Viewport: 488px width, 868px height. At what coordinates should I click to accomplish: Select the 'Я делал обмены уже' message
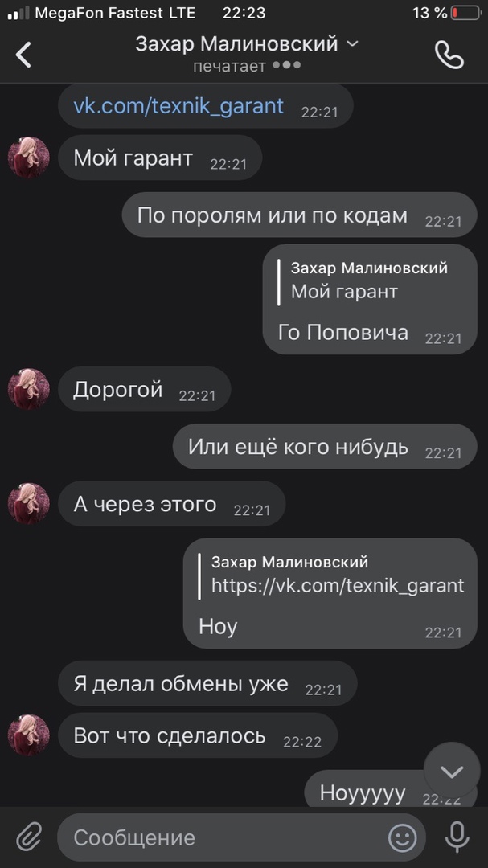tap(207, 684)
